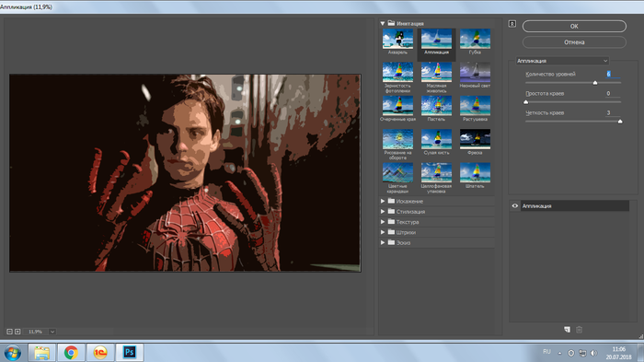Open the Аппликация filter dropdown
This screenshot has width=644, height=362.
pyautogui.click(x=562, y=61)
